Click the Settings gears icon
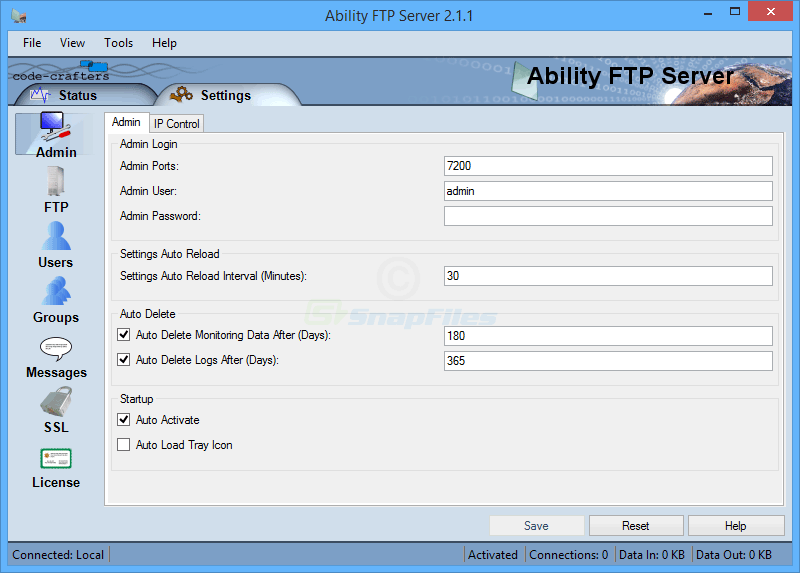This screenshot has width=800, height=573. click(x=182, y=94)
